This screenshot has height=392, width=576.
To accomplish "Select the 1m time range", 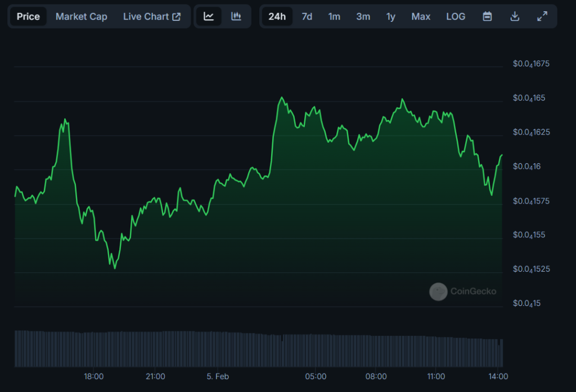I will pyautogui.click(x=334, y=16).
